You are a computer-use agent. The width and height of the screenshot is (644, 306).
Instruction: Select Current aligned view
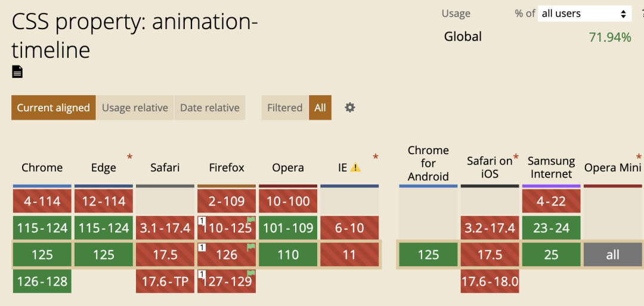pyautogui.click(x=54, y=108)
